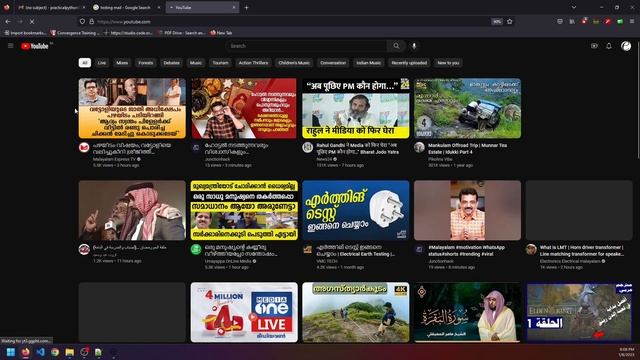Click the search magnifier button
The height and width of the screenshot is (360, 640).
coord(396,46)
